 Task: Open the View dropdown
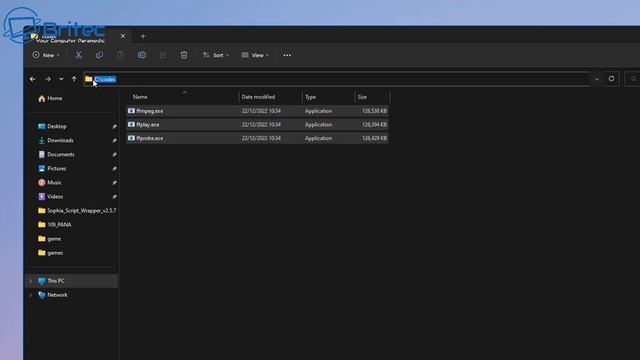tap(255, 55)
